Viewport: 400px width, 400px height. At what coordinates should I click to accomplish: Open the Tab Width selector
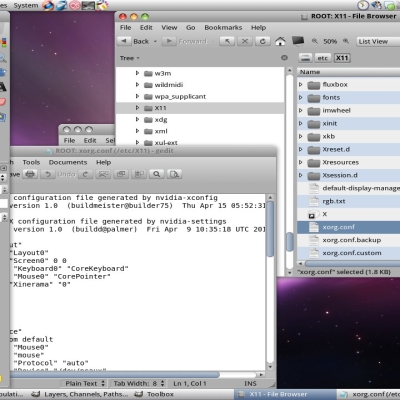coord(139,383)
